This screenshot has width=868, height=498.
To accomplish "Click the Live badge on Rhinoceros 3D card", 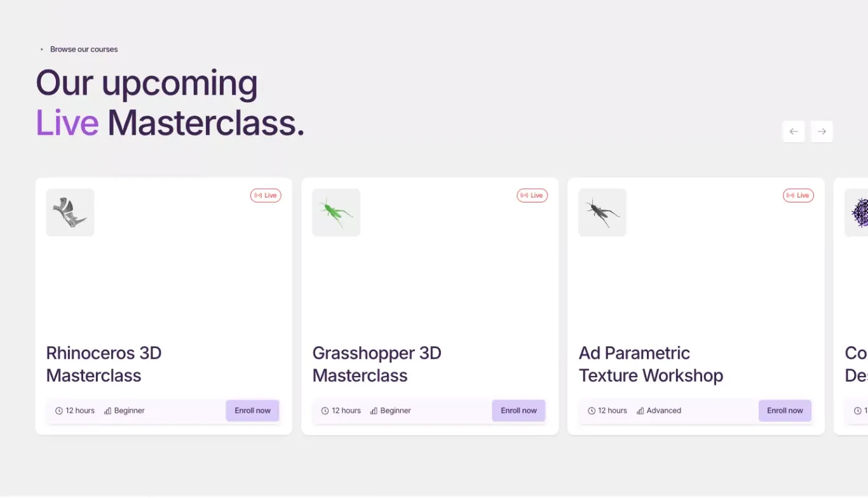I will point(266,196).
